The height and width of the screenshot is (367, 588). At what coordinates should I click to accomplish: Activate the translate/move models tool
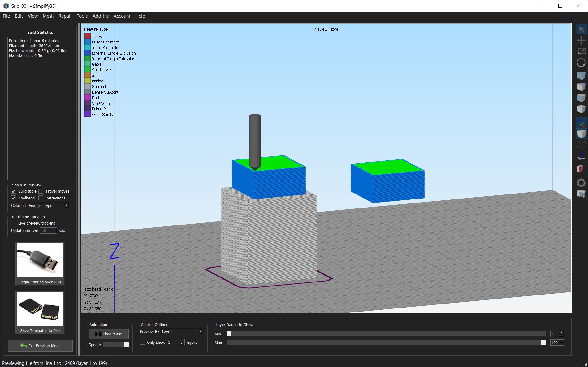[581, 40]
